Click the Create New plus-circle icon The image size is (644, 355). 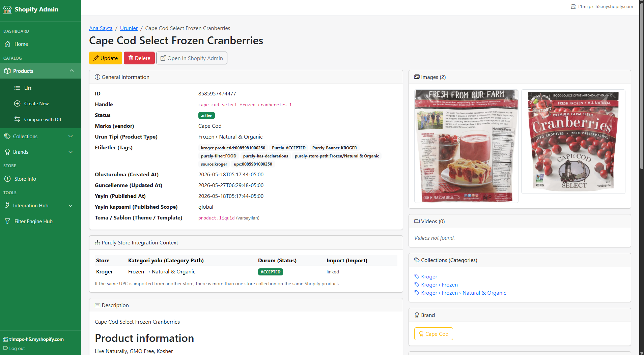(17, 103)
